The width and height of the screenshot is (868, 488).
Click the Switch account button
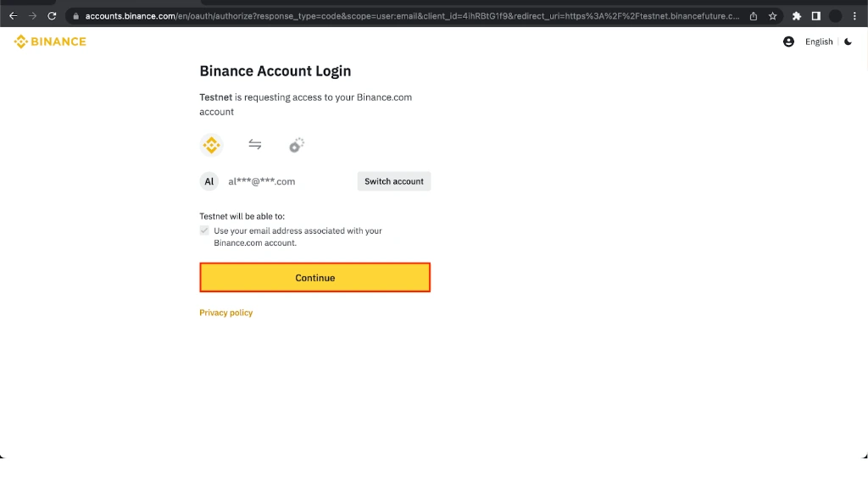[x=394, y=181]
